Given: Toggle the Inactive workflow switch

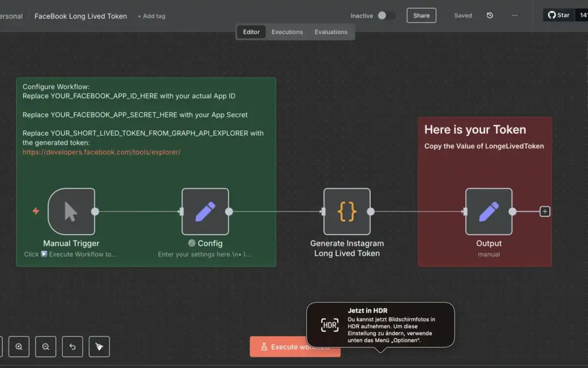Looking at the screenshot, I should tap(387, 15).
